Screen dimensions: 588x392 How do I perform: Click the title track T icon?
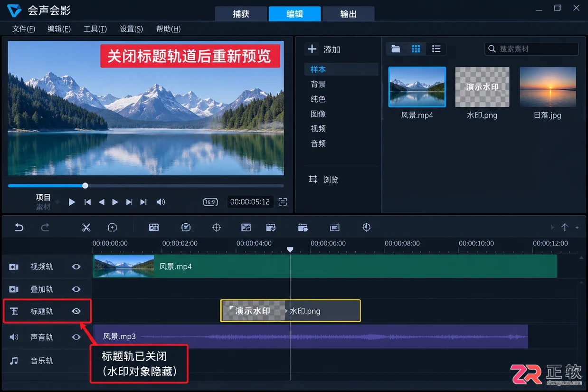tap(14, 311)
